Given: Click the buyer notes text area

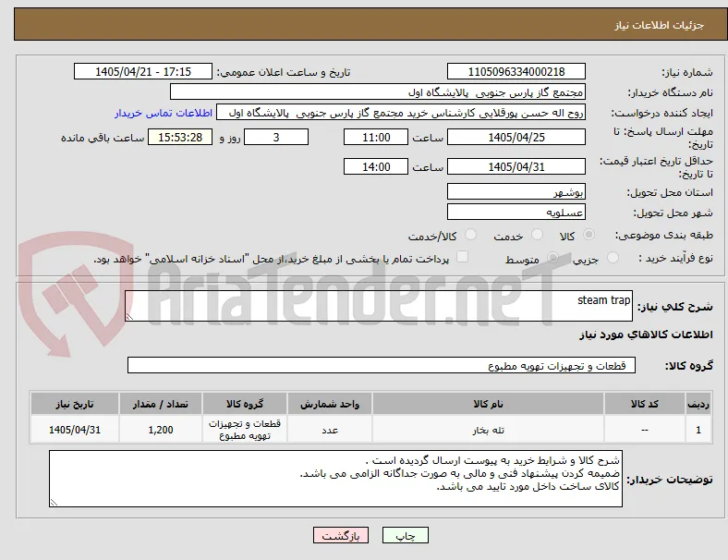Looking at the screenshot, I should 335,479.
